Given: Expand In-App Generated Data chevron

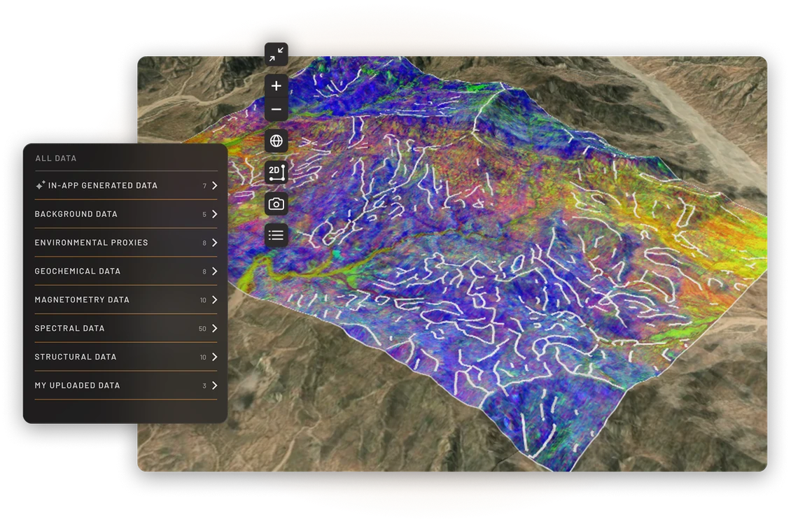Looking at the screenshot, I should tap(214, 185).
